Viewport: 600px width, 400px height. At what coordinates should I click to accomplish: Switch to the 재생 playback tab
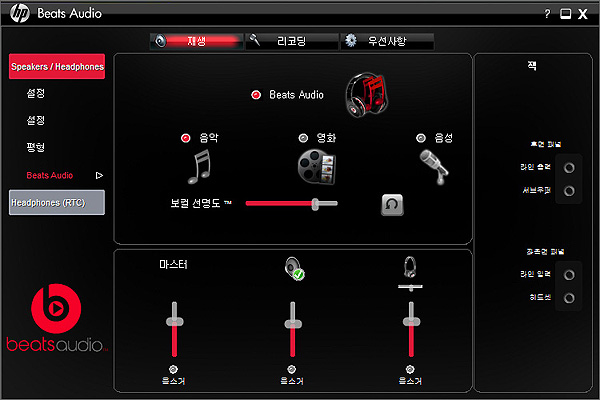point(196,41)
